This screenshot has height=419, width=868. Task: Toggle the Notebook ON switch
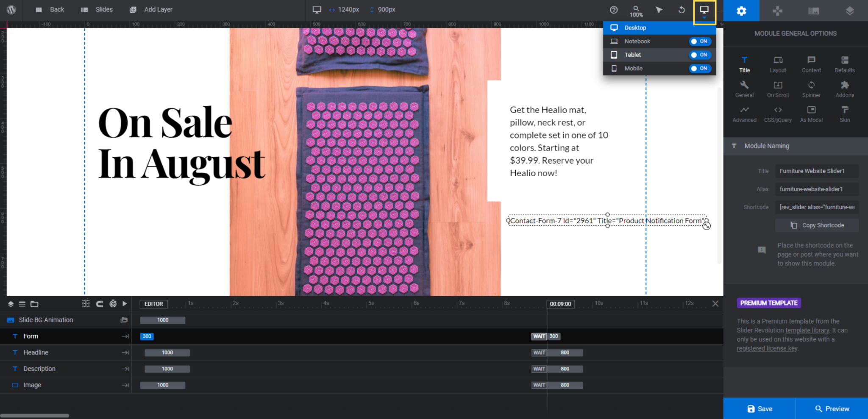tap(700, 42)
